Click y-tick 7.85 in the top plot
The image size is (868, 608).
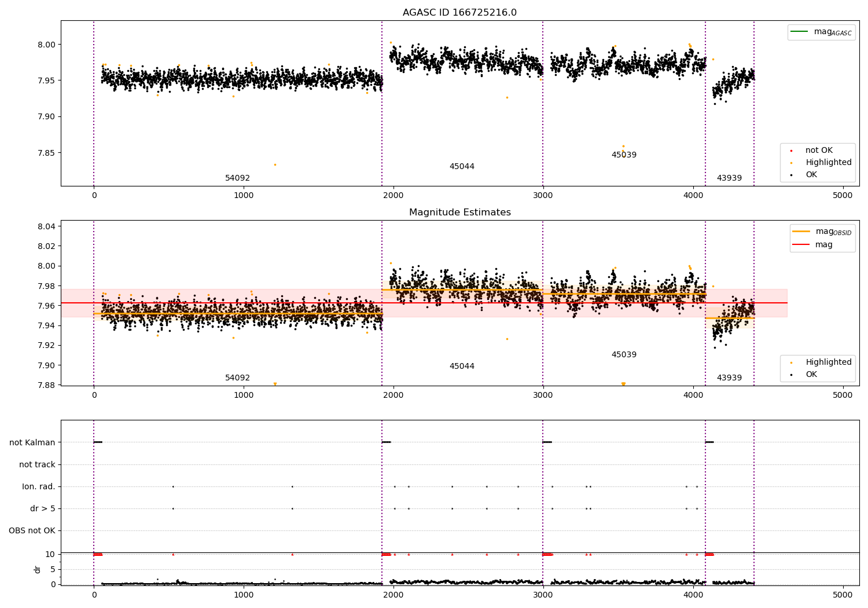(46, 153)
